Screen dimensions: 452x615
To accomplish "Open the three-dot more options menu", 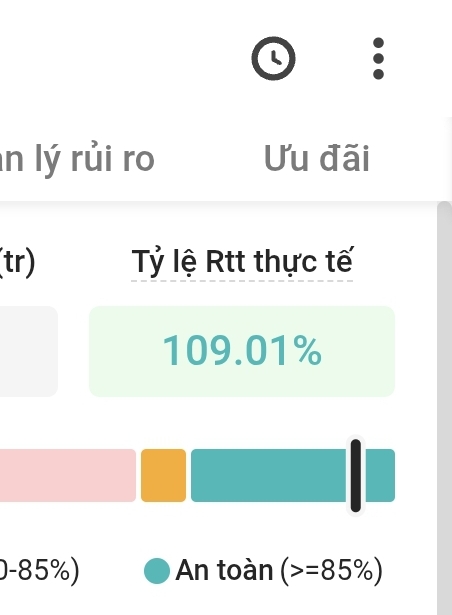I will pos(378,58).
